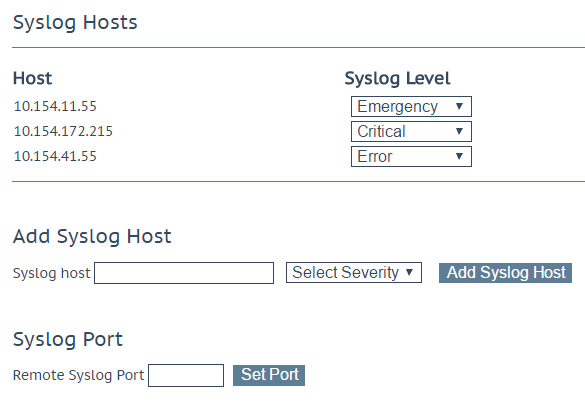Click the Add Syslog Host button
The width and height of the screenshot is (585, 402).
click(x=506, y=272)
